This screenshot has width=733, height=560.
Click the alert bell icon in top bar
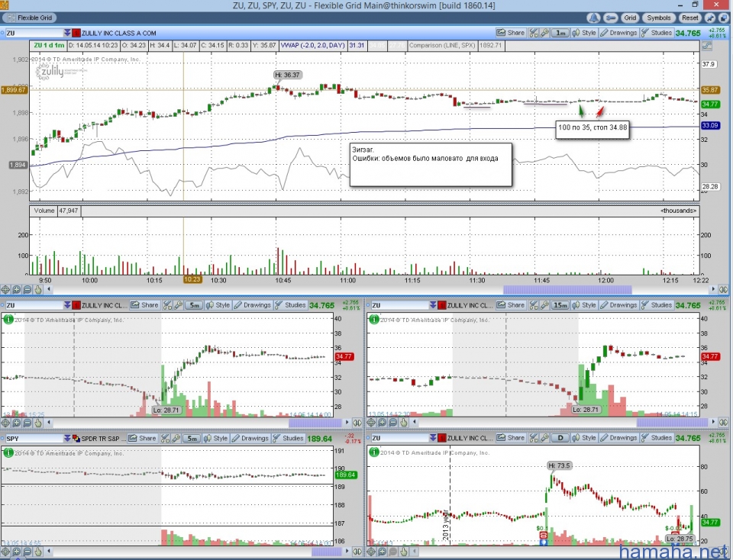[594, 18]
